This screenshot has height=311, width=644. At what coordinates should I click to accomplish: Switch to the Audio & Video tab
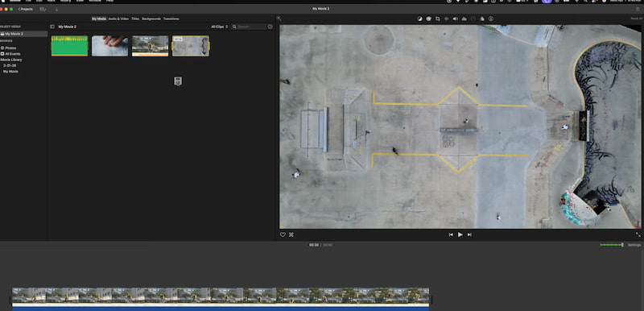coord(118,19)
